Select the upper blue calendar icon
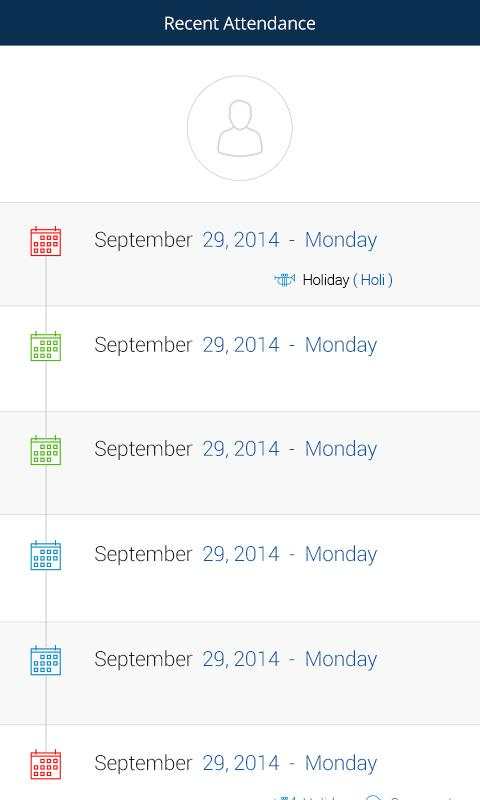This screenshot has height=800, width=480. pos(45,555)
